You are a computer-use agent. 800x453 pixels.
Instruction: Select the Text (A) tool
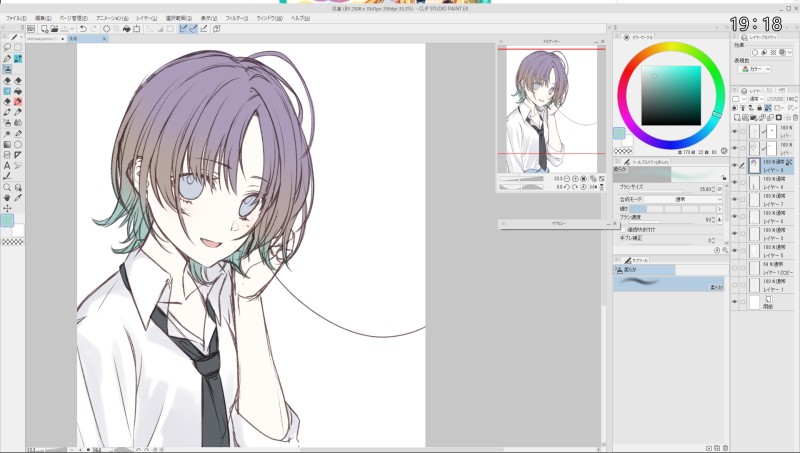[7, 165]
